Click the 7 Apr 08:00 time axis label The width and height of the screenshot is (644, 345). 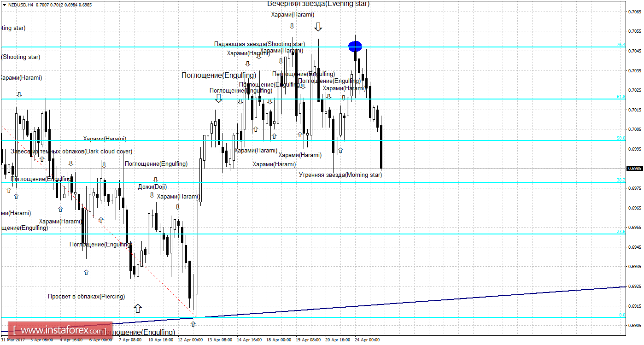[130, 340]
